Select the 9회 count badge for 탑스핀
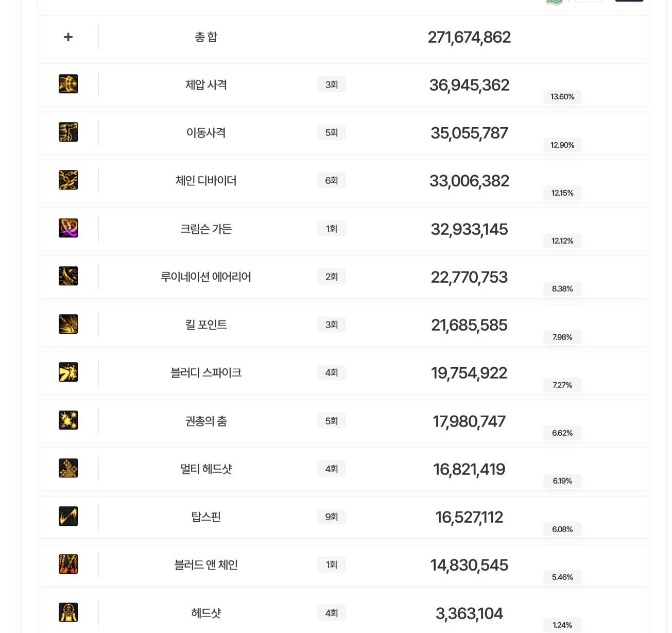This screenshot has width=672, height=633. tap(332, 517)
